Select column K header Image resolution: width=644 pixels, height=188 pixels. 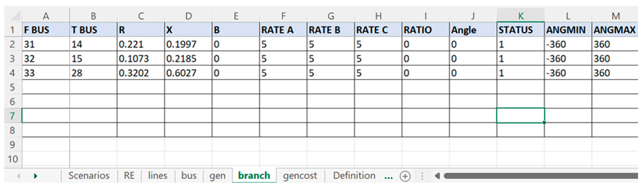(521, 16)
